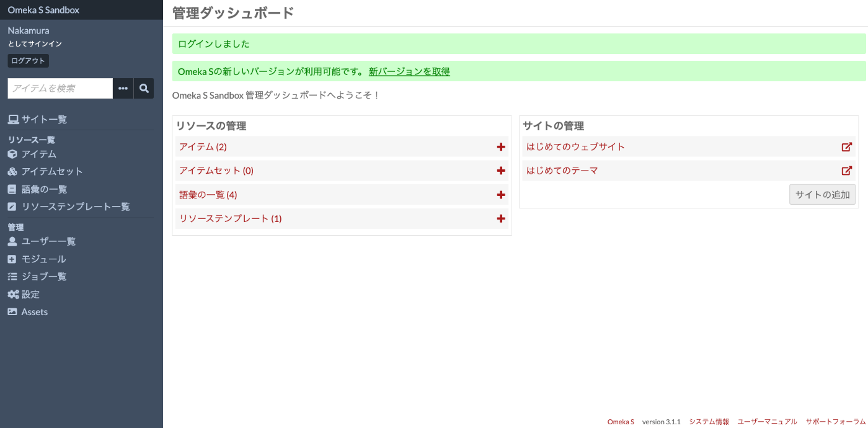Click the モジュール plus-square icon
The width and height of the screenshot is (868, 428).
12,259
